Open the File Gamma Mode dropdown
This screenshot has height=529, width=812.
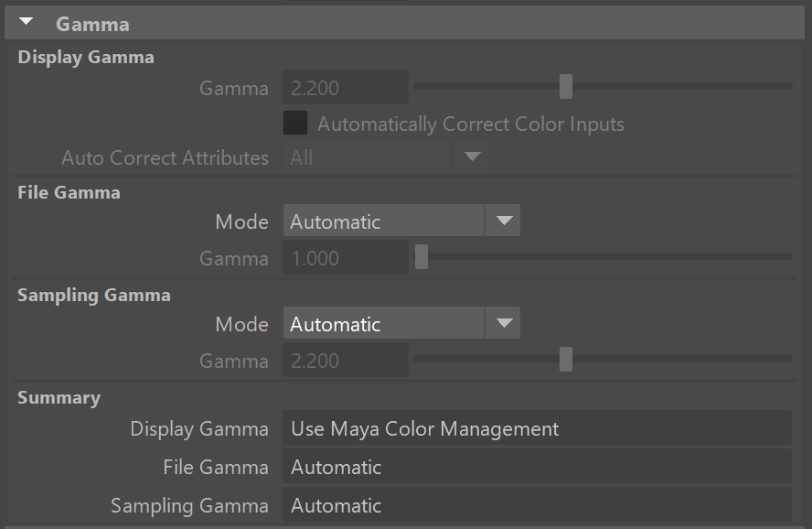(x=401, y=221)
